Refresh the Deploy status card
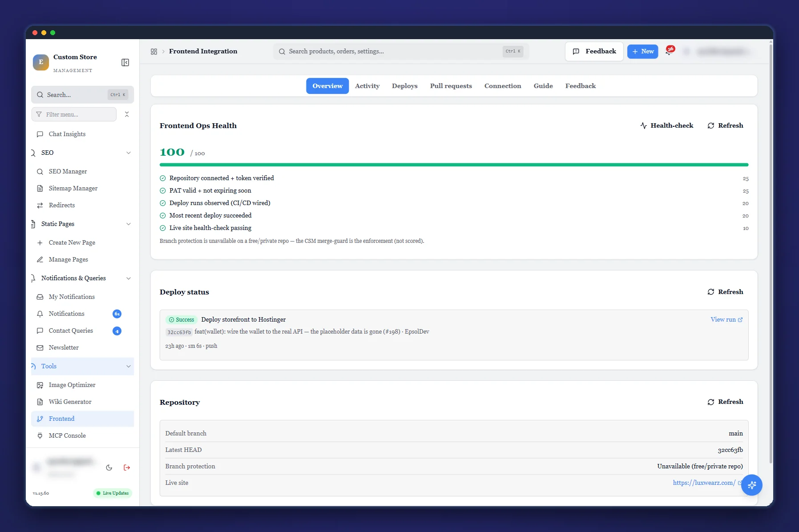Screen dimensions: 799x532 tap(725, 292)
